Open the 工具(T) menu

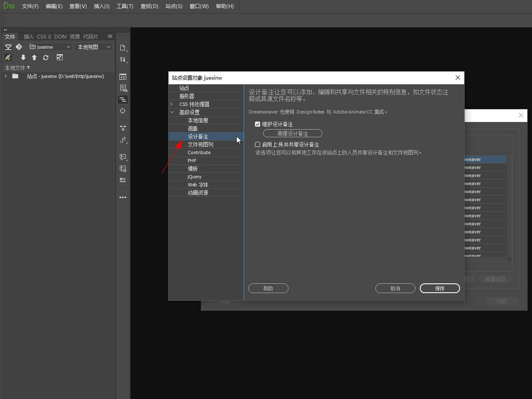(x=125, y=6)
